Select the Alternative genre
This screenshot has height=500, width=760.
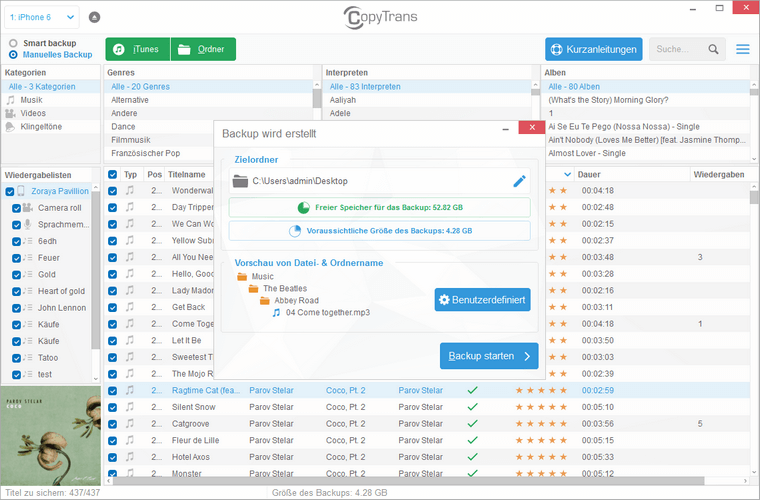209,100
